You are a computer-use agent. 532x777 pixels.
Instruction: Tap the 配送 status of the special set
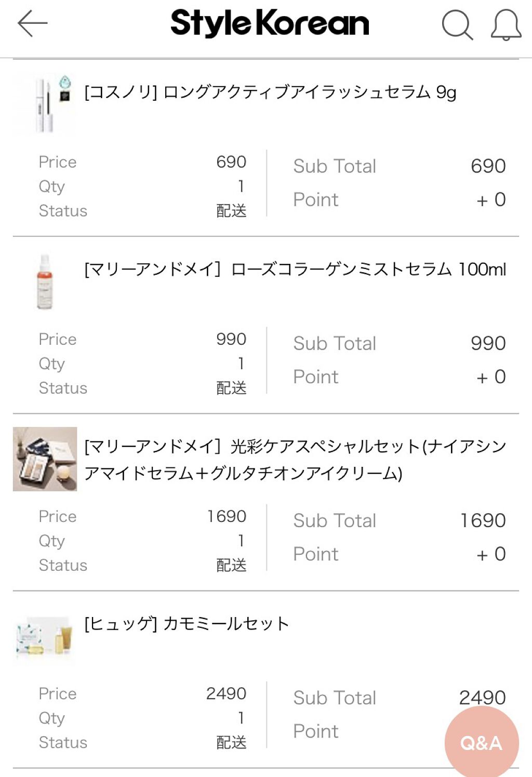click(231, 565)
